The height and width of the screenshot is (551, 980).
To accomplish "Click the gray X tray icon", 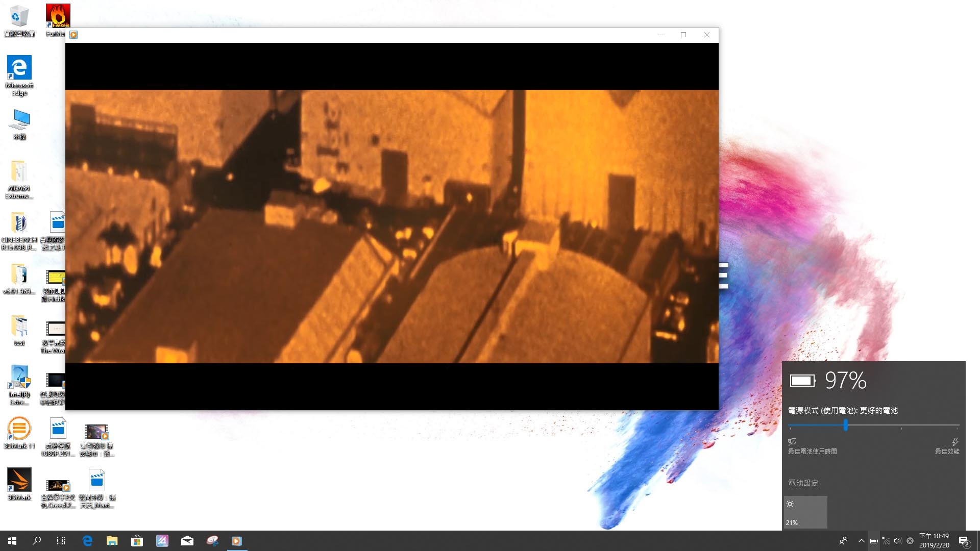I will (x=910, y=541).
